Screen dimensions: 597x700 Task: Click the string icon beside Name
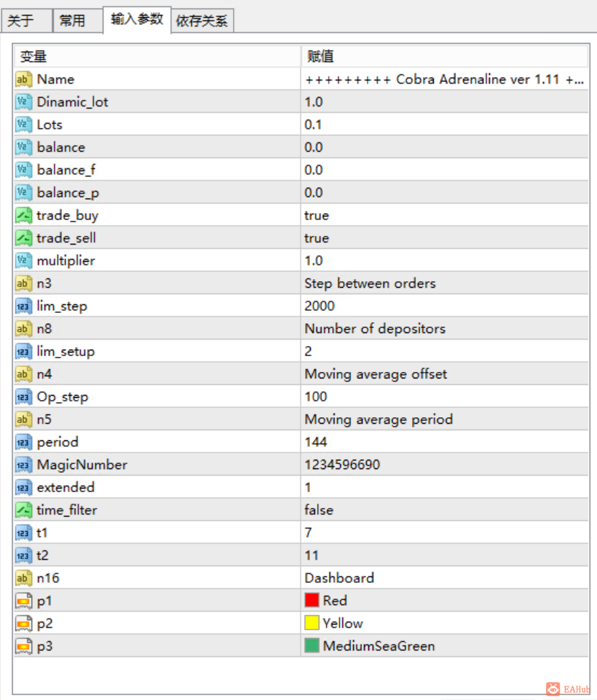(24, 79)
